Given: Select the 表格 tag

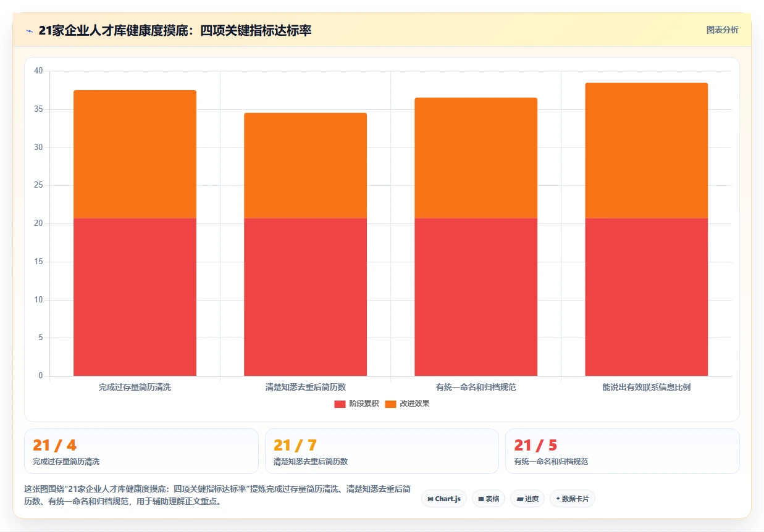Looking at the screenshot, I should coord(488,499).
